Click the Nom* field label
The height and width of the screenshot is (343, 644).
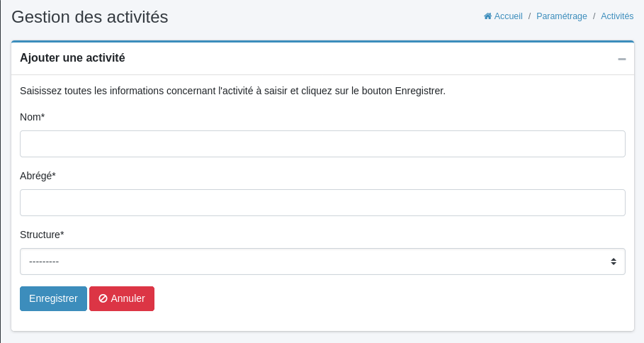33,117
